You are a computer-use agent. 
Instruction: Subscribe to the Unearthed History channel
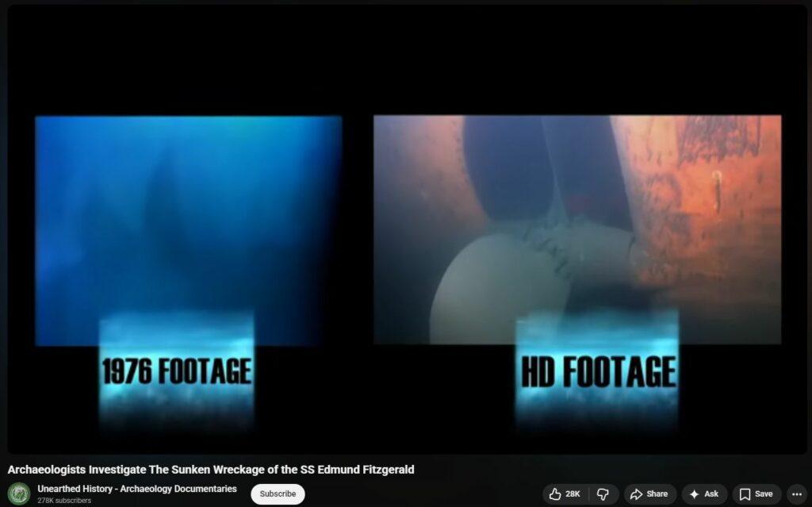click(x=278, y=494)
